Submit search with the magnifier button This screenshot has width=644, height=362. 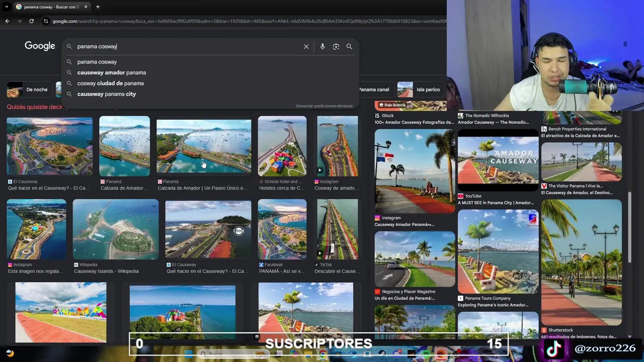[x=349, y=46]
